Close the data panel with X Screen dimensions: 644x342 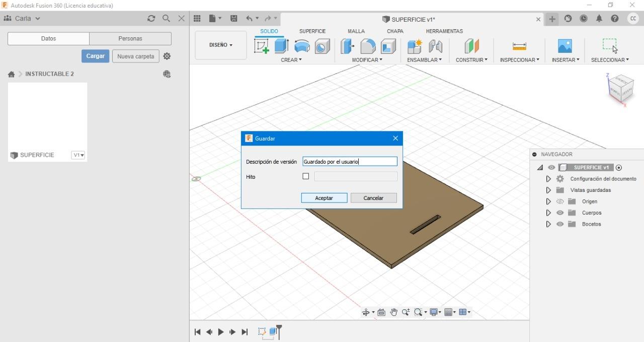(182, 18)
